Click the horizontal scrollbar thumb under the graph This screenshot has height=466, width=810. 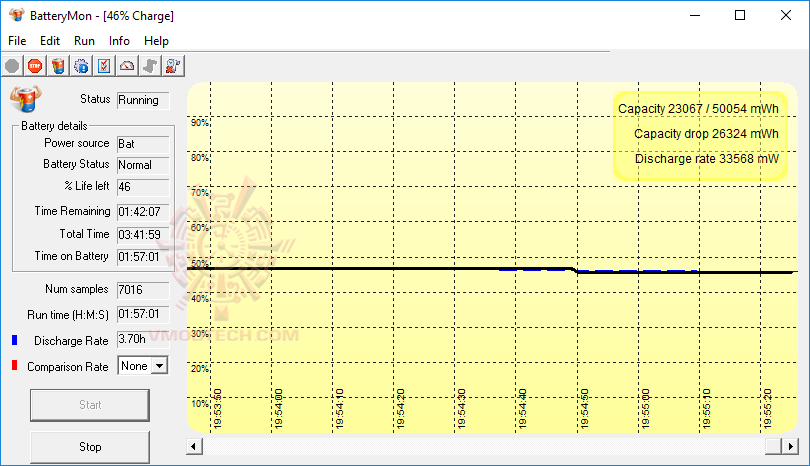tap(773, 446)
